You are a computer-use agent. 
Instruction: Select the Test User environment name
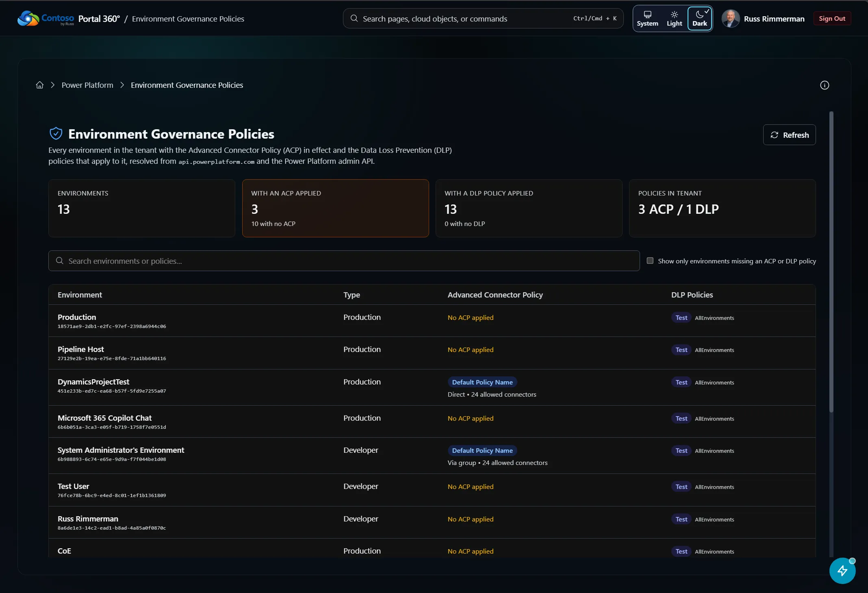(x=73, y=486)
